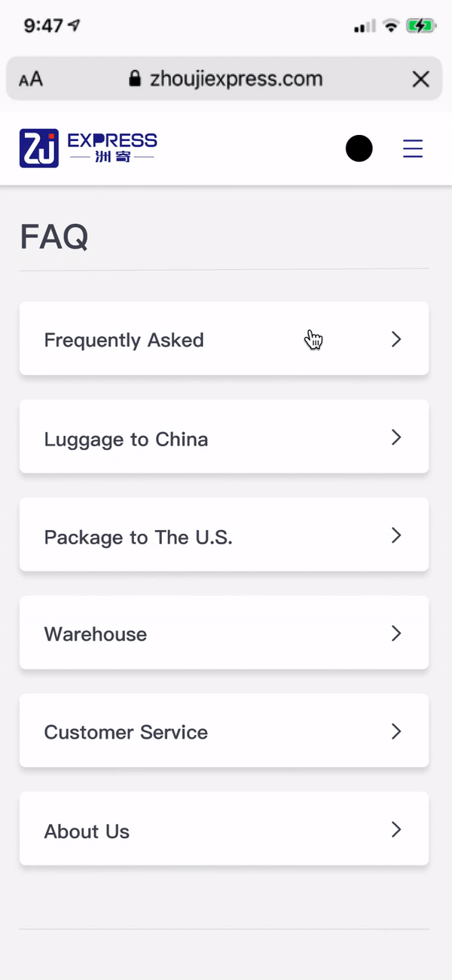Tap the Wi-Fi status icon
452x980 pixels.
390,26
